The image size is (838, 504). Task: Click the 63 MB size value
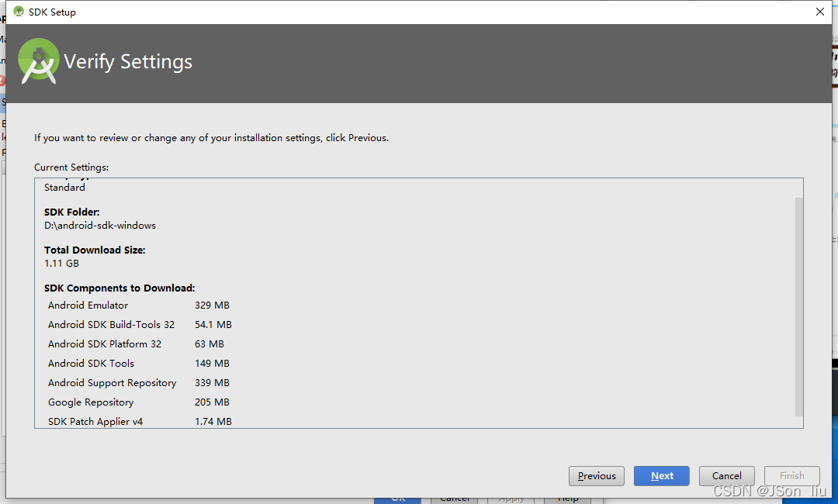pos(209,343)
